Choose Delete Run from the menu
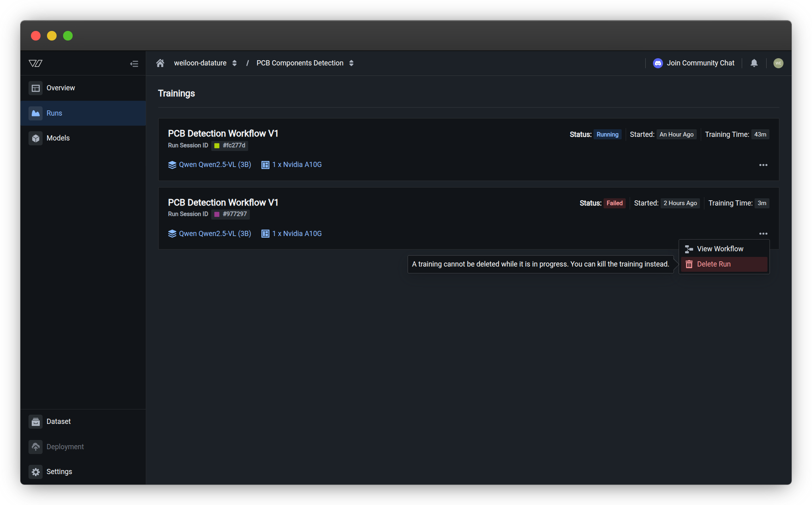Screen dimensions: 812x505 tap(714, 264)
